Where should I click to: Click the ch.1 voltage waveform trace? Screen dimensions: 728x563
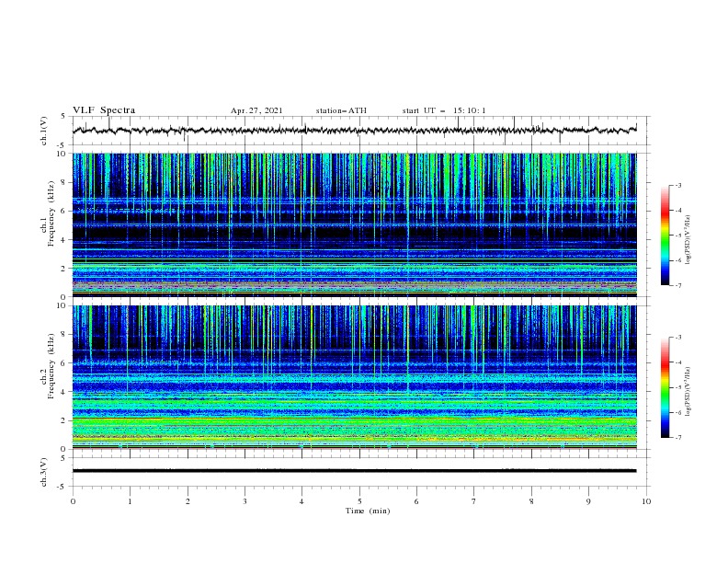355,130
